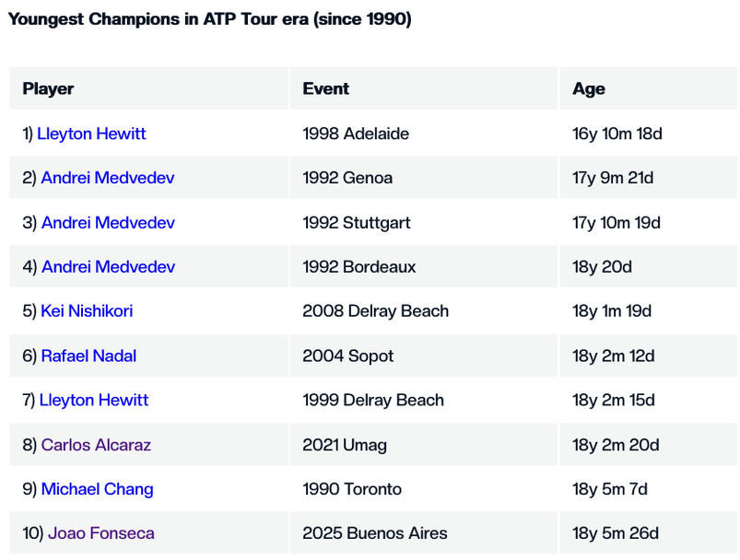
Task: Click the 16y 10m 18d age cell
Action: 617,134
